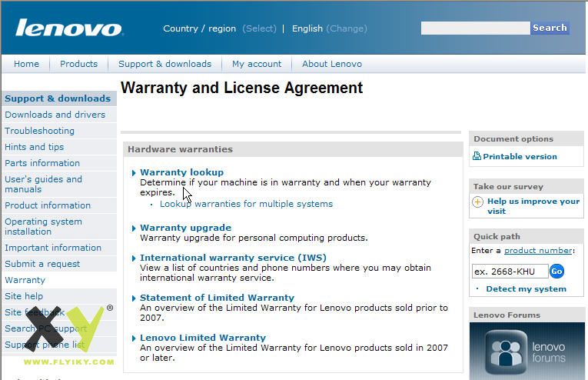Click the Search button
Image resolution: width=588 pixels, height=380 pixels.
(550, 28)
